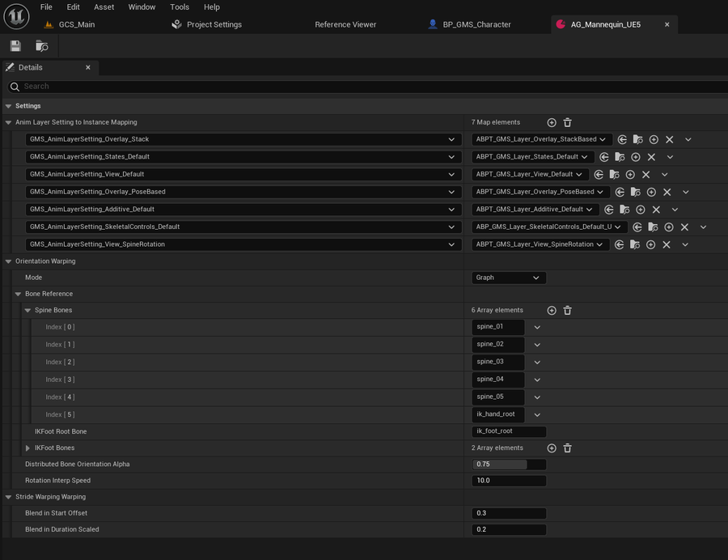Save the current asset with floppy icon
Viewport: 728px width, 560px height.
pos(16,45)
